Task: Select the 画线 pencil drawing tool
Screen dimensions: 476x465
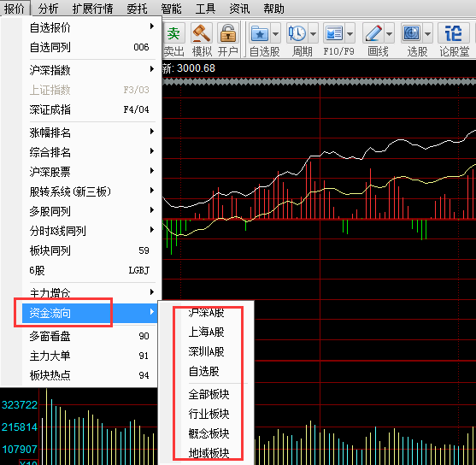Action: [373, 33]
